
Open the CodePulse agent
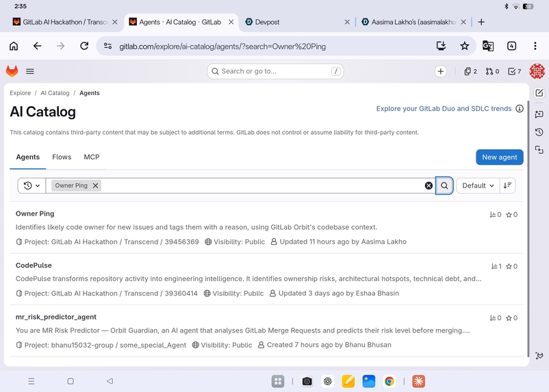coord(34,265)
